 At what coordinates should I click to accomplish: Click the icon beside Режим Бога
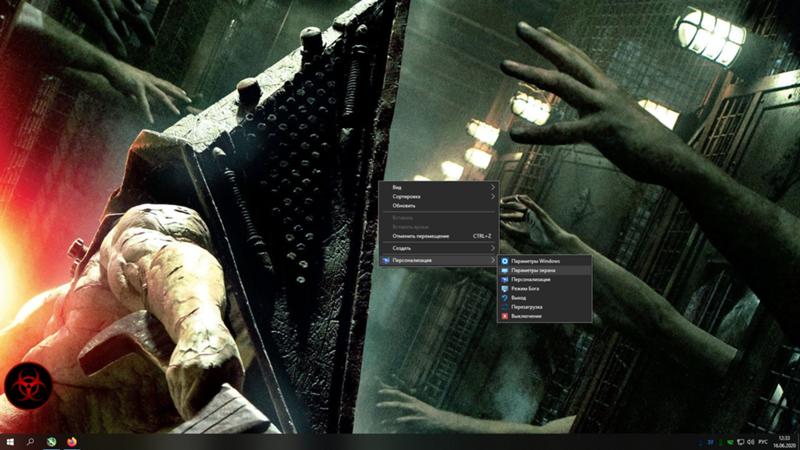[505, 289]
